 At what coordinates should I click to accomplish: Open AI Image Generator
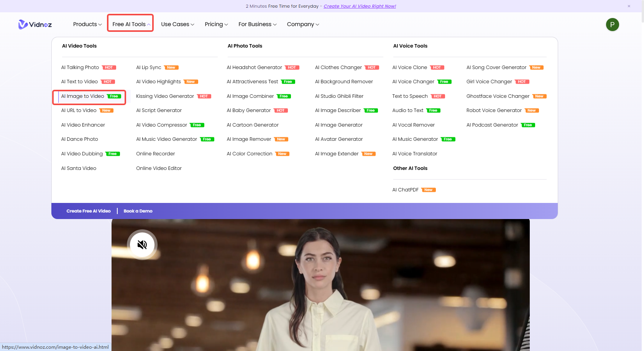tap(338, 125)
